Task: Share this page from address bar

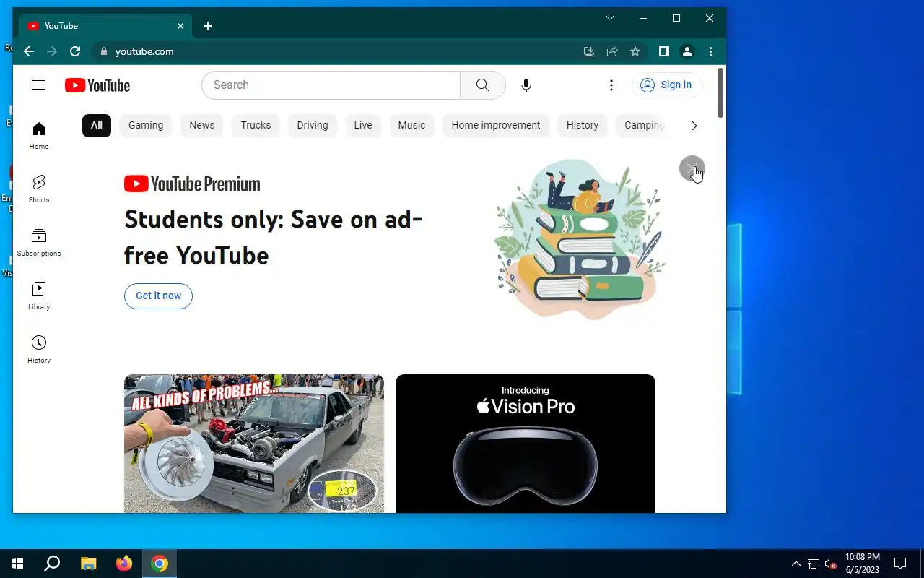Action: coord(612,51)
